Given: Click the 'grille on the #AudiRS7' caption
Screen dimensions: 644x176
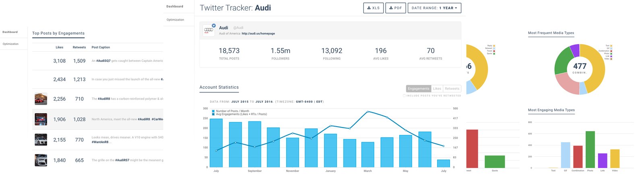Looking at the screenshot, I should coord(127,160).
